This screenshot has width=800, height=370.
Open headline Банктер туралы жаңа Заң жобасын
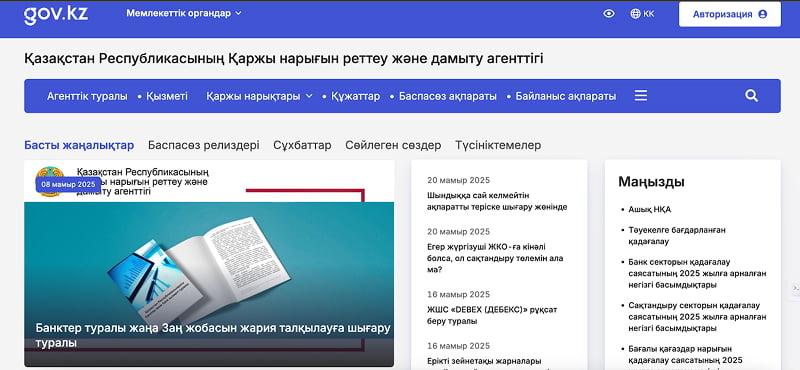213,335
